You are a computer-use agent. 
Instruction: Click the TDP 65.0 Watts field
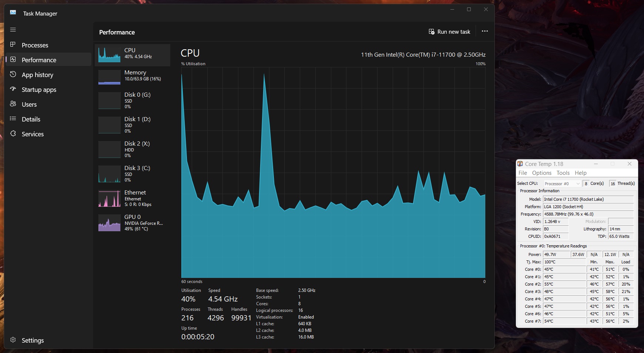click(621, 236)
